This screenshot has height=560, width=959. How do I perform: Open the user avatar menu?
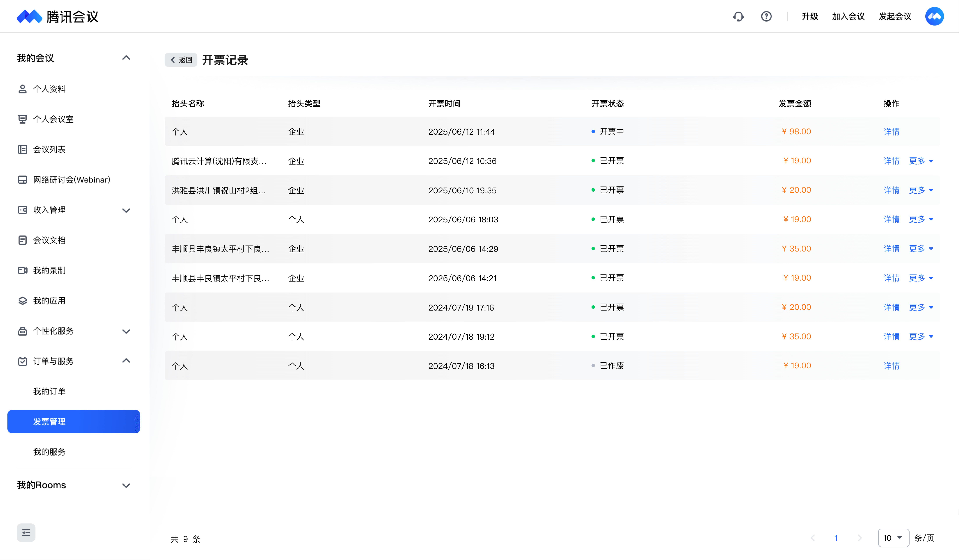[x=934, y=16]
